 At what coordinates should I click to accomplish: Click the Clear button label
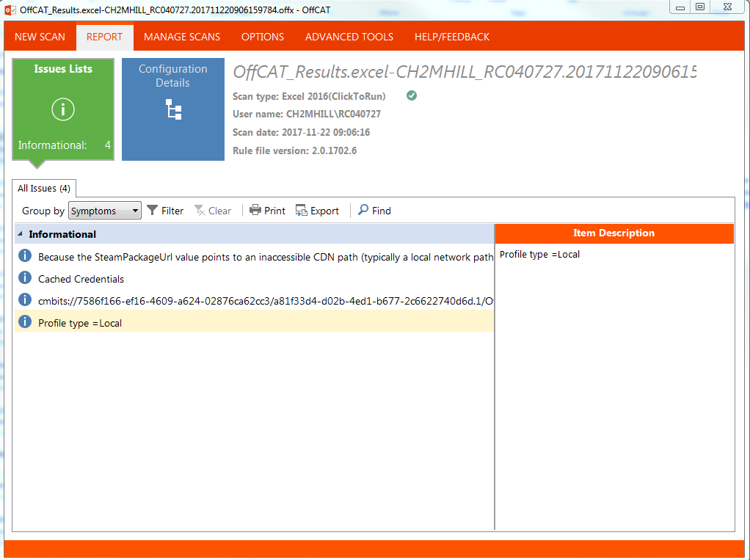click(x=219, y=211)
